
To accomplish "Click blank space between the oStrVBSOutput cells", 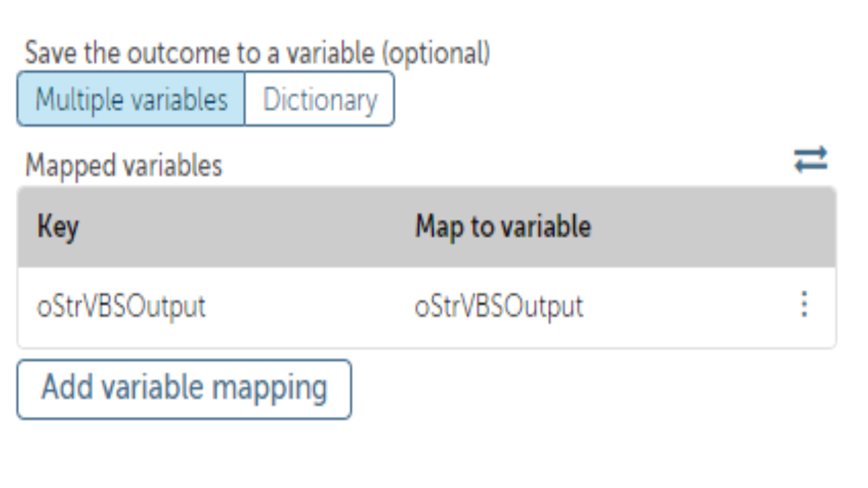I will coord(309,306).
